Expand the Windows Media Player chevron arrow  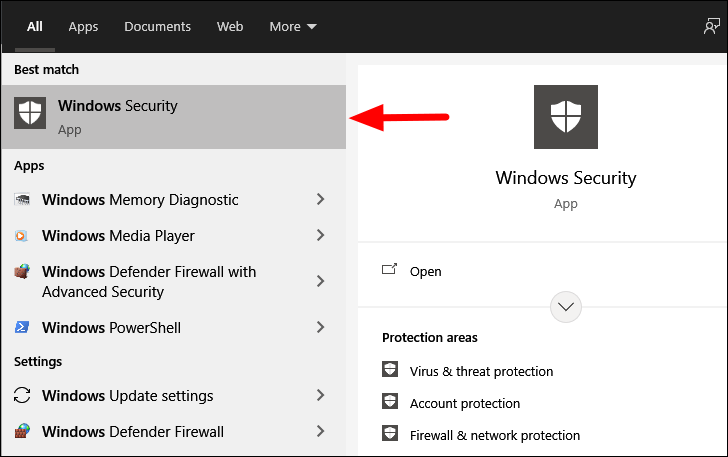point(320,235)
